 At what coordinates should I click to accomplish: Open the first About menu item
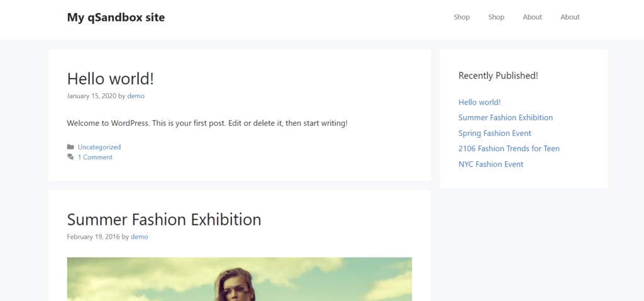click(532, 17)
